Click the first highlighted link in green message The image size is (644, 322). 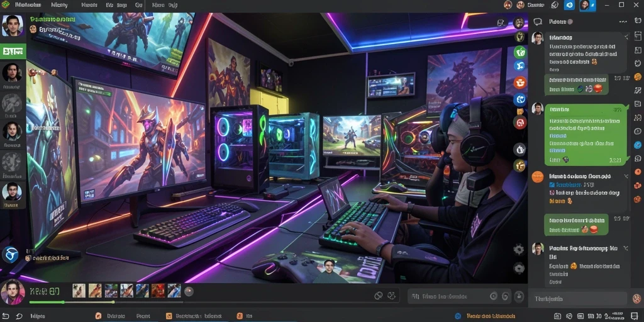(x=557, y=136)
